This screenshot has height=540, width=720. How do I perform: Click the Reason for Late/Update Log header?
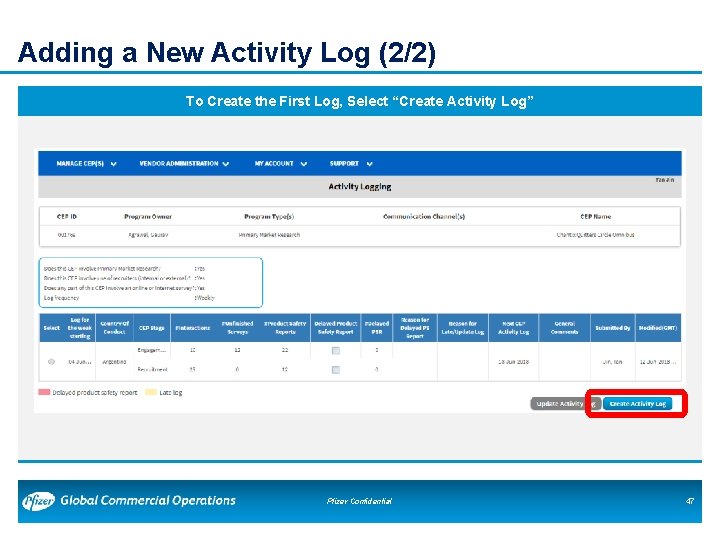pyautogui.click(x=463, y=328)
